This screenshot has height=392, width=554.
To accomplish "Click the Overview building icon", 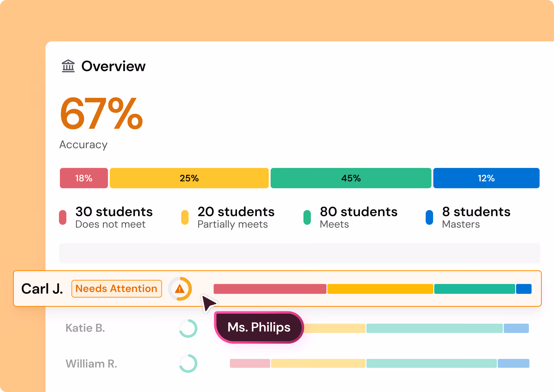I will coord(68,66).
